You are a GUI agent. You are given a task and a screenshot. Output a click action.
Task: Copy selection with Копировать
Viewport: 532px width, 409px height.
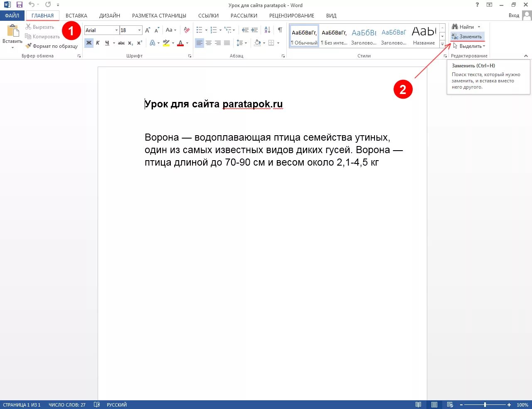click(42, 37)
